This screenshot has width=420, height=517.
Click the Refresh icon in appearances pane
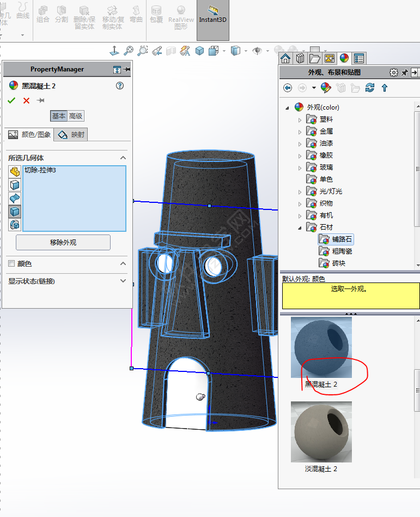click(370, 88)
